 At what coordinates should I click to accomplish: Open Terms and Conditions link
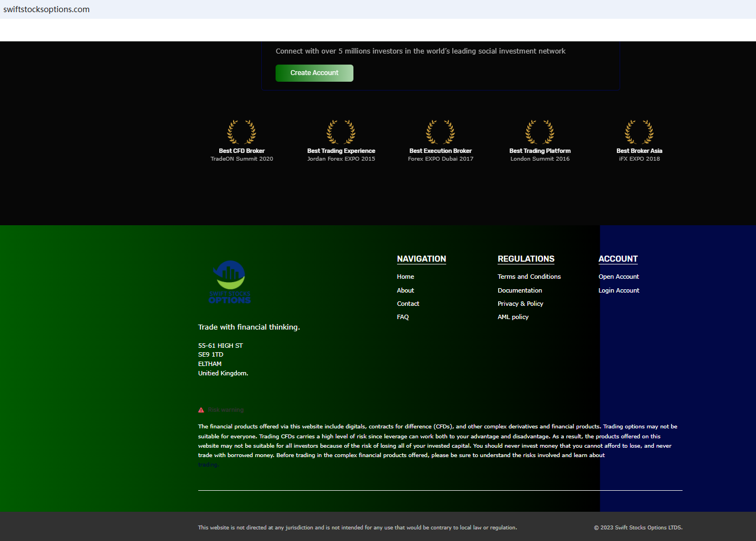(x=529, y=277)
